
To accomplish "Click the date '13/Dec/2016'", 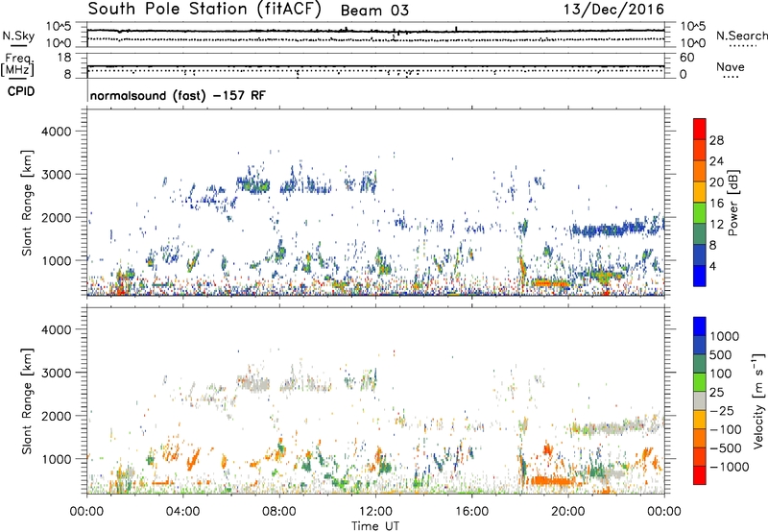I will (613, 10).
